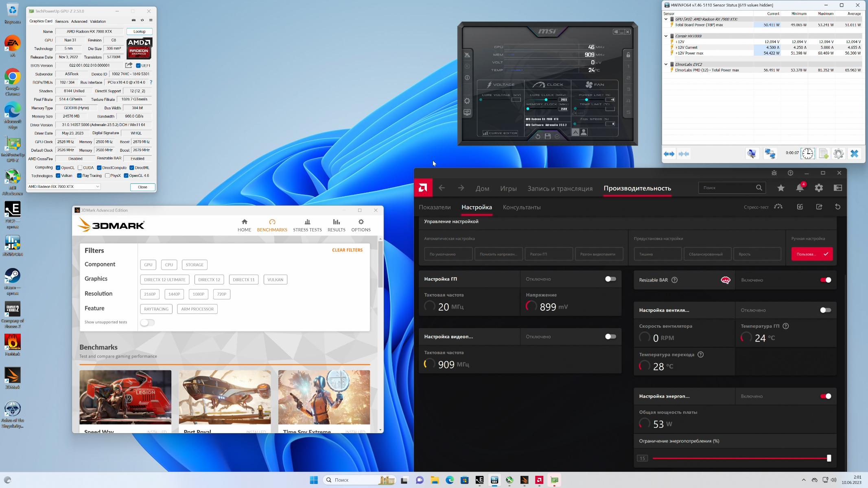Collapse the ElmorLabs EVC2 sensor group
Viewport: 868px width, 488px height.
pyautogui.click(x=666, y=64)
